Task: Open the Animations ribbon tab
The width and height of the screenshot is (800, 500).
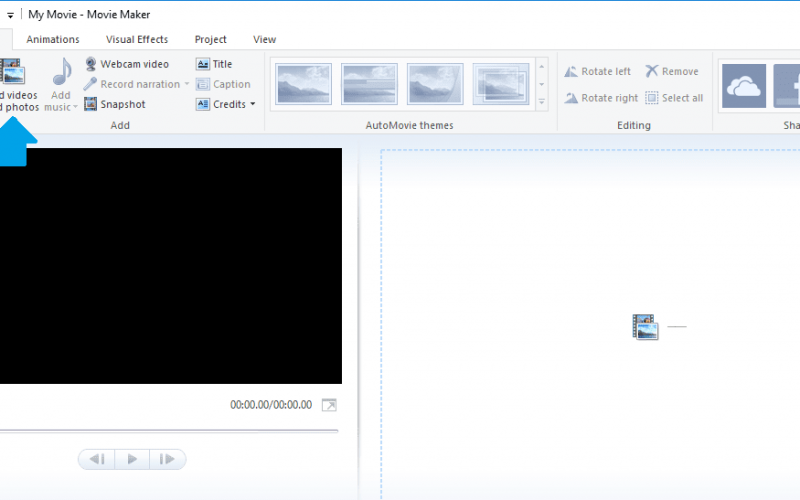Action: click(53, 39)
